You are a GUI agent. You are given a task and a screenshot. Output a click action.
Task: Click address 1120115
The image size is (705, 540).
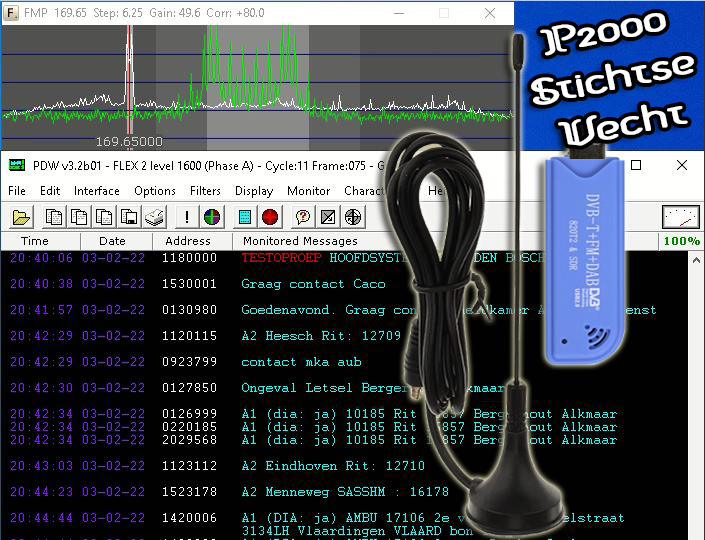click(x=189, y=336)
